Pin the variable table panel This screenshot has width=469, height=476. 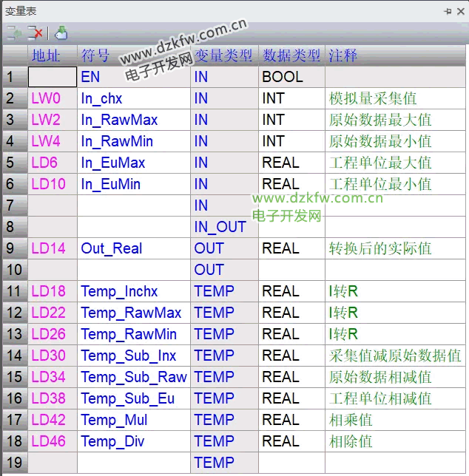(448, 12)
